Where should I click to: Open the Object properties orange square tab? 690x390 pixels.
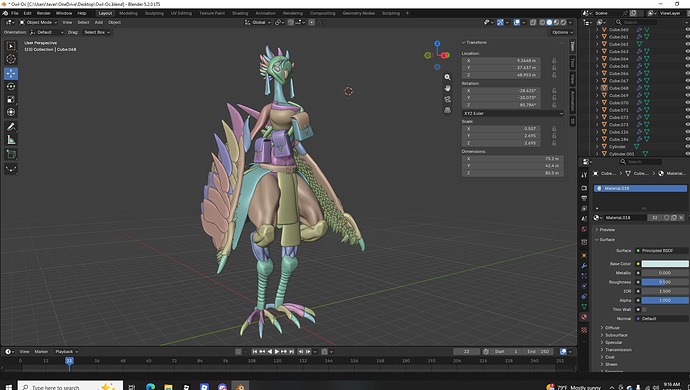pyautogui.click(x=584, y=255)
